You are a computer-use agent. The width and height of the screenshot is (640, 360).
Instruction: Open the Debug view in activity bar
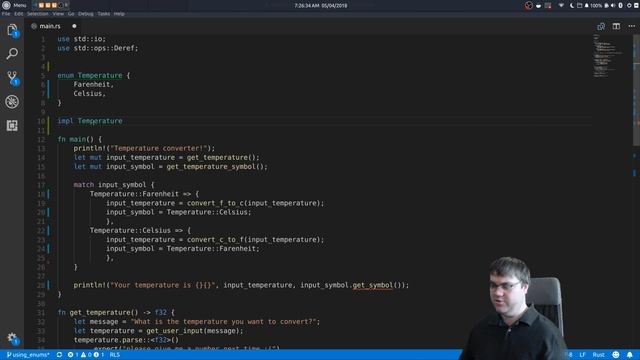point(12,102)
